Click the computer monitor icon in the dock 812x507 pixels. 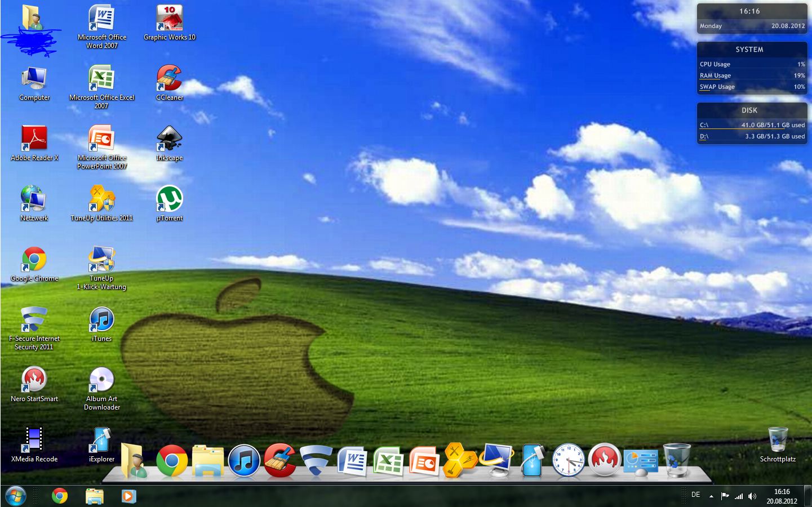496,460
